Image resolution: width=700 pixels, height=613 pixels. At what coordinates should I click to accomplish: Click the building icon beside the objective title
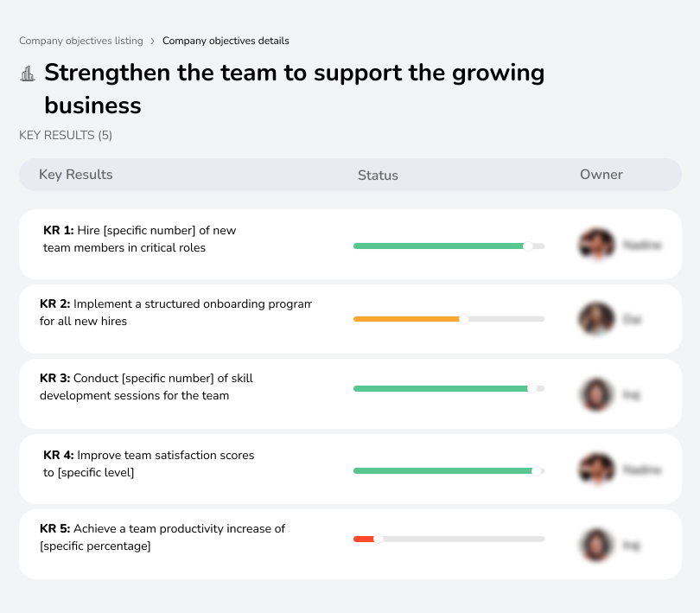pos(28,74)
